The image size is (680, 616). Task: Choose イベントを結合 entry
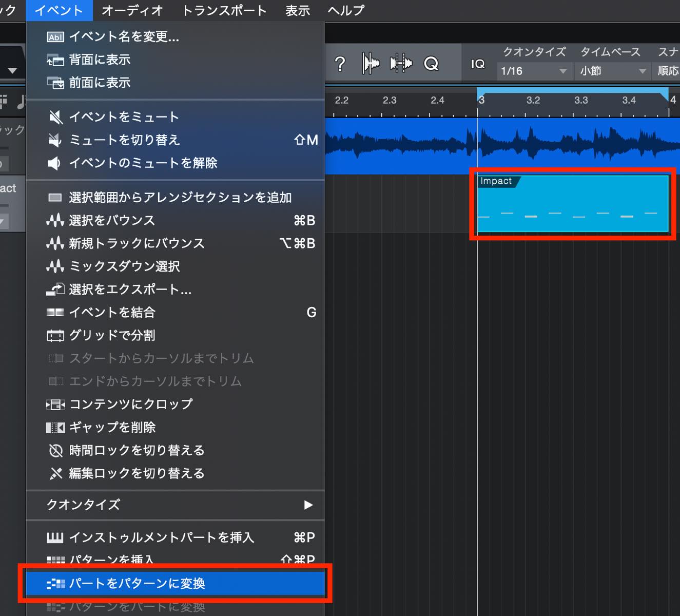pos(175,313)
